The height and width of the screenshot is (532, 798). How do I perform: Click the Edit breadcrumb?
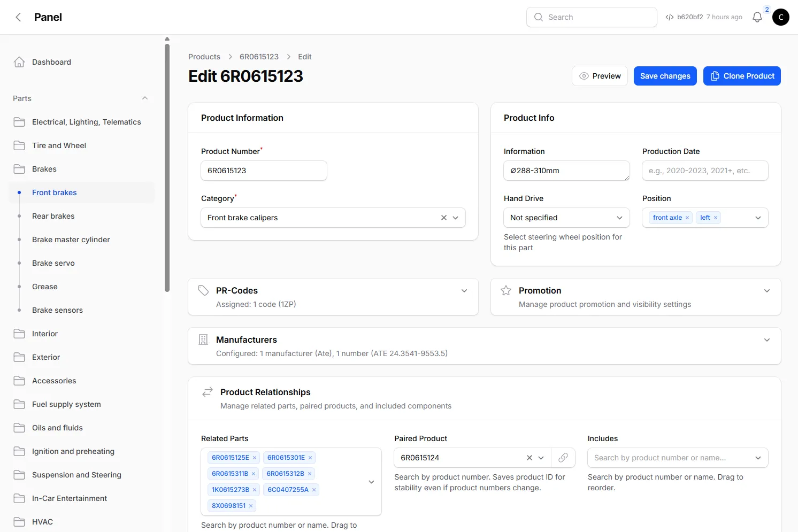pyautogui.click(x=305, y=57)
